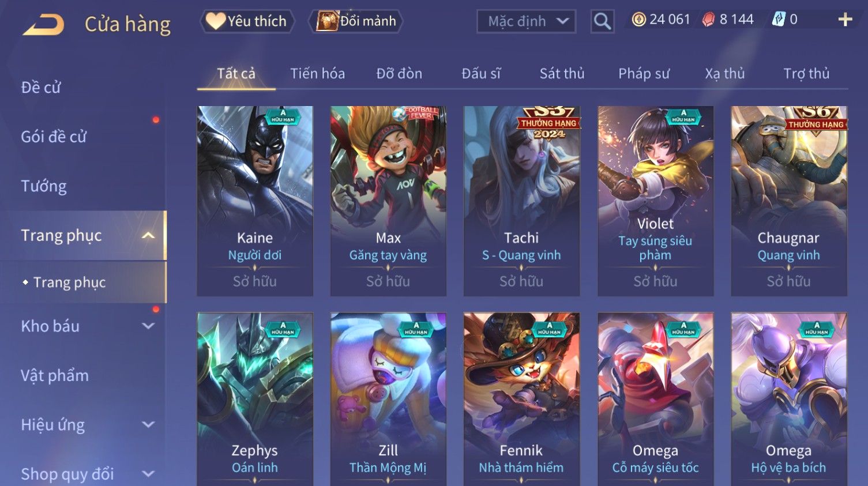The image size is (868, 486).
Task: Switch to the Pháp sư tab
Action: [x=644, y=74]
